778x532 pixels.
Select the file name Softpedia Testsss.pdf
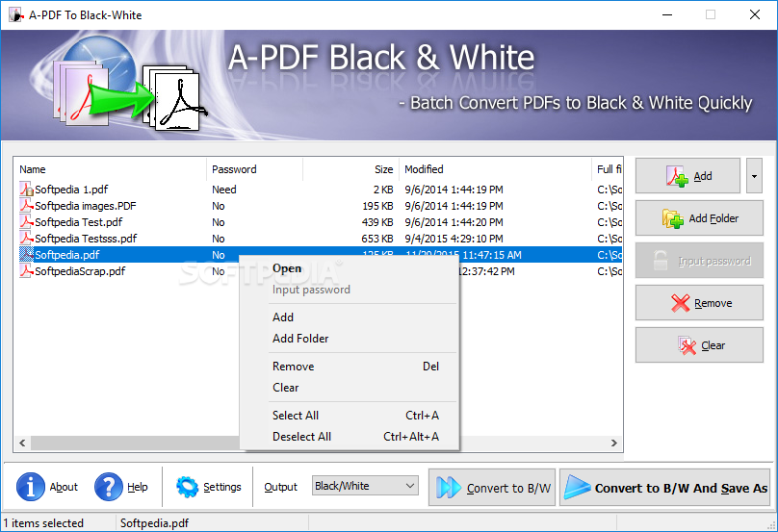pos(86,239)
